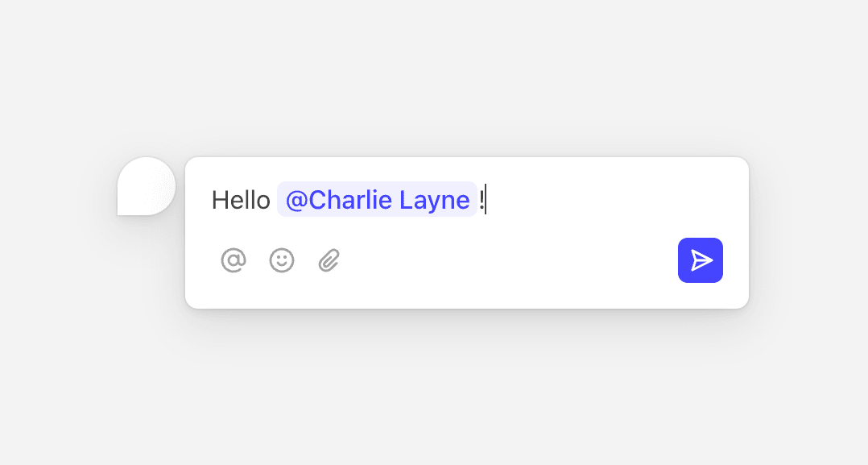The image size is (868, 465).
Task: Click the @ mention icon
Action: click(234, 260)
